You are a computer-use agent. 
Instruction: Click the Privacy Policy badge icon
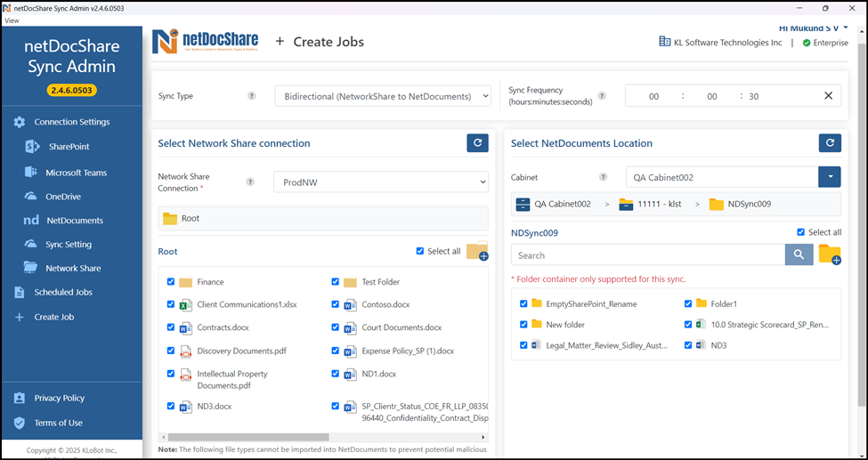(20, 398)
